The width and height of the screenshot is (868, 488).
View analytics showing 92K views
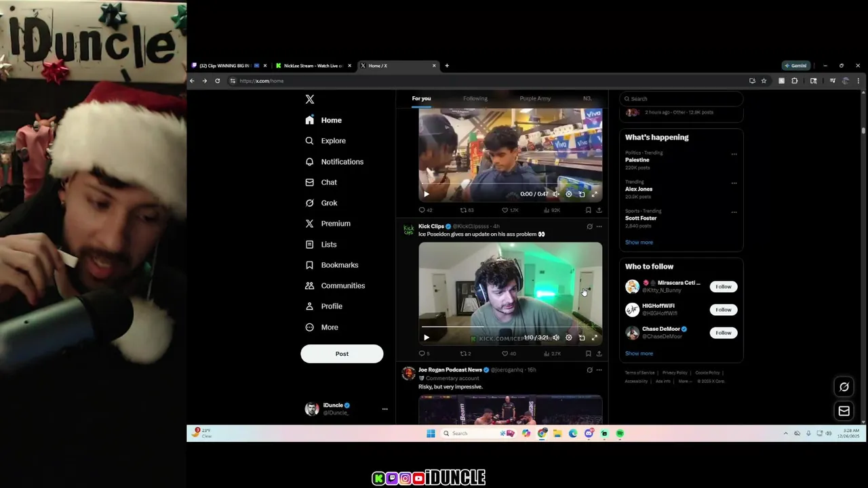[552, 210]
